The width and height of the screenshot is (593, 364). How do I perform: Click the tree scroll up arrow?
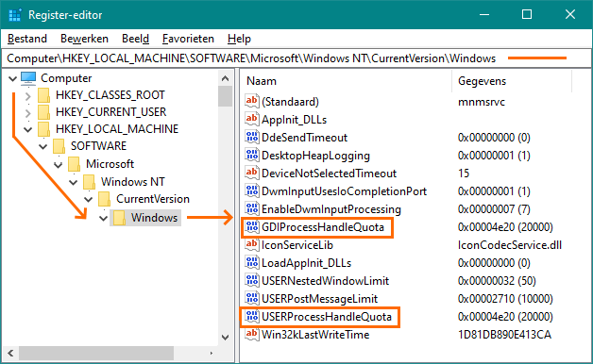tap(225, 78)
